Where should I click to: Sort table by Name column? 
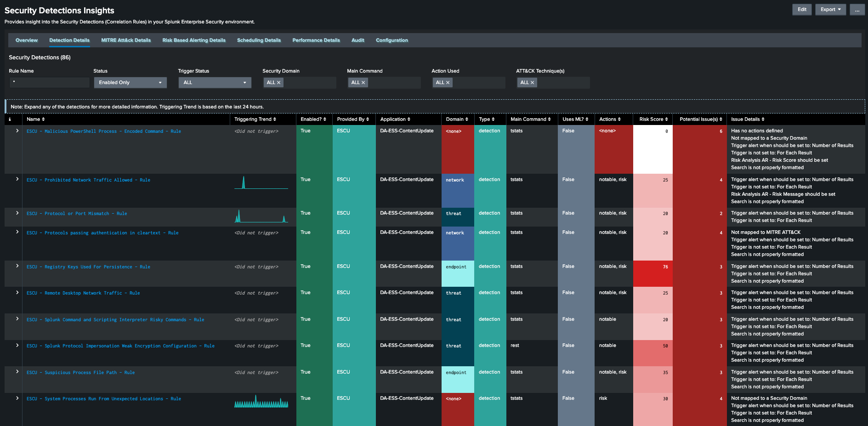35,119
